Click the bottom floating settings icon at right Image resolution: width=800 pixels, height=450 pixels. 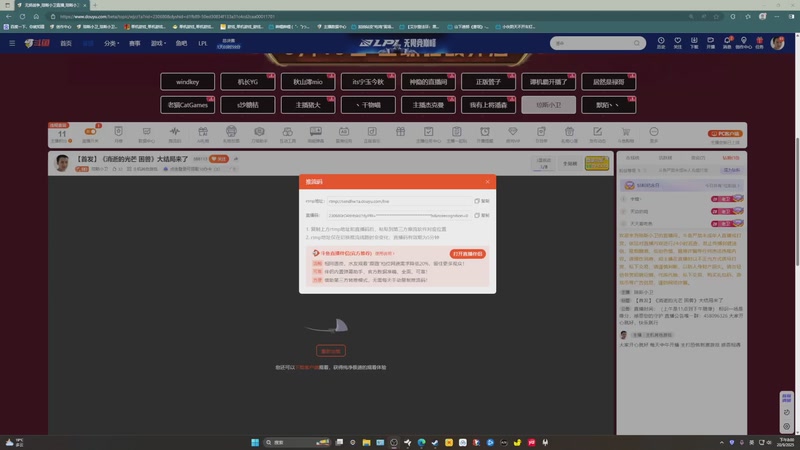tap(786, 426)
